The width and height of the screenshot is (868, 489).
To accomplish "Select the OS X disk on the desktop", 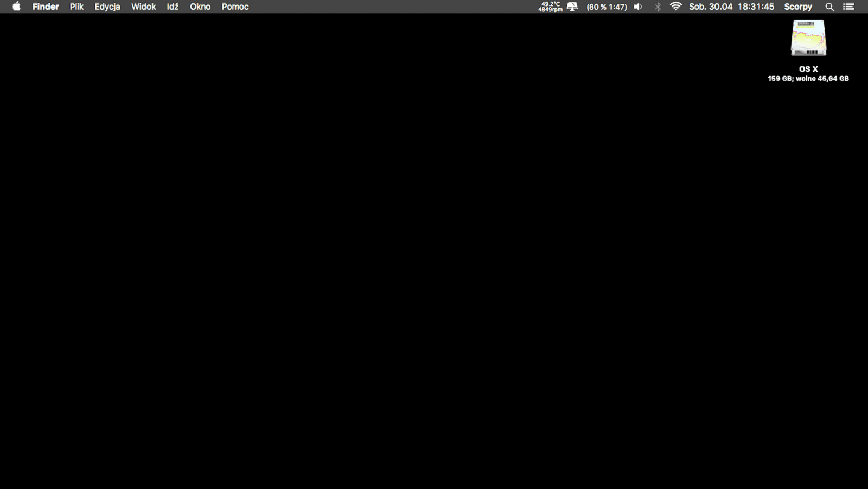I will [808, 37].
